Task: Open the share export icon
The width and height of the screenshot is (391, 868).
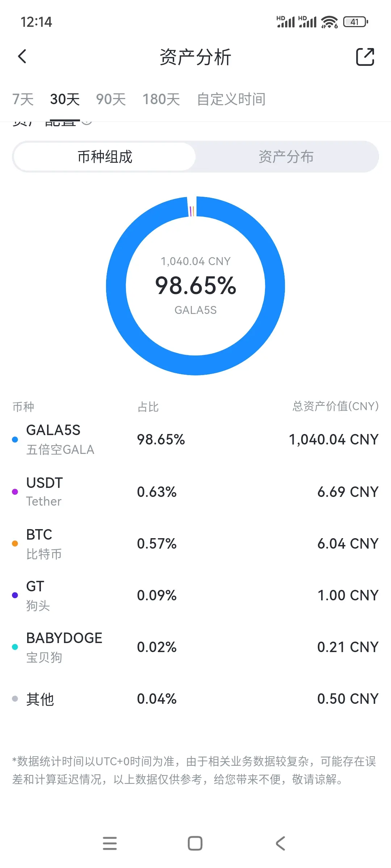Action: coord(365,57)
